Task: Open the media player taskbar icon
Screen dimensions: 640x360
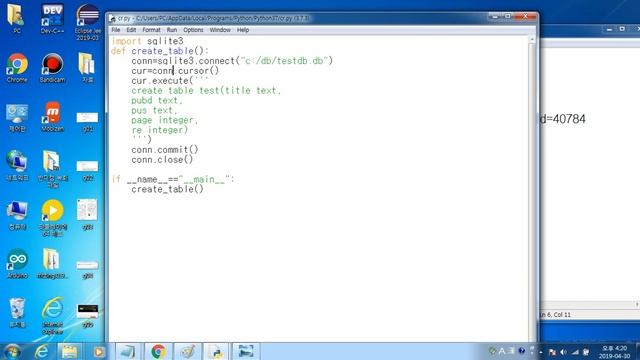Action: click(98, 351)
